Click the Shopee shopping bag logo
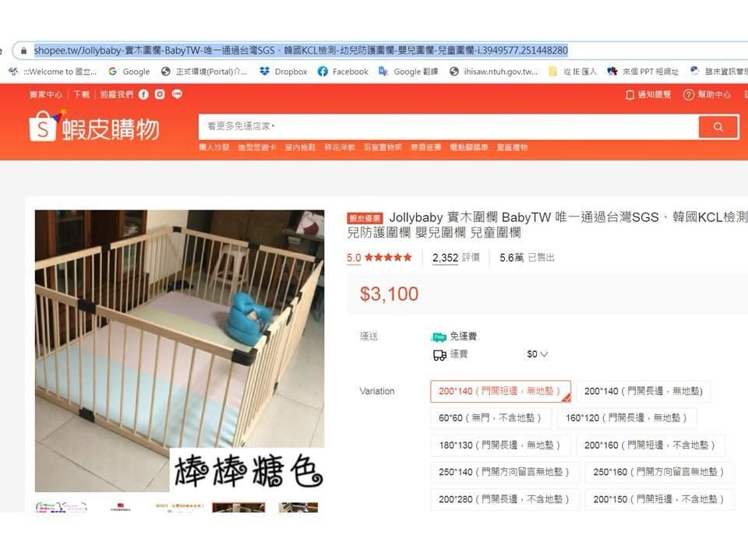This screenshot has width=748, height=560. tap(44, 126)
